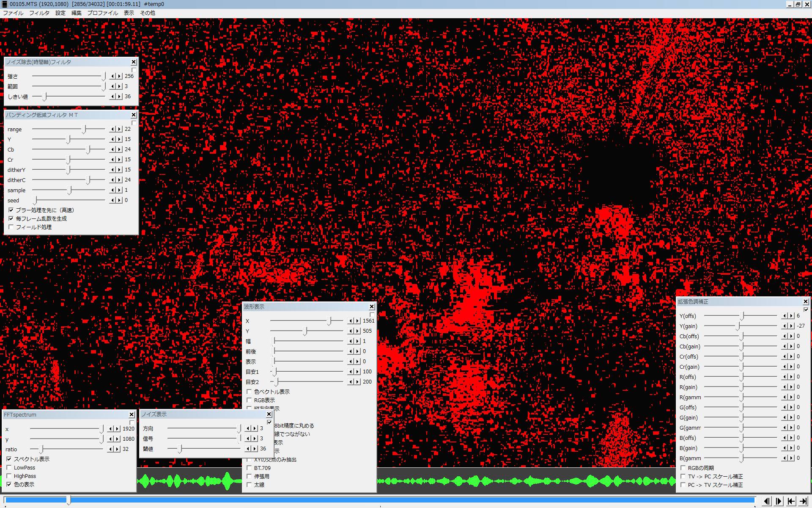The image size is (812, 508).
Task: Step back one frame
Action: click(x=767, y=501)
